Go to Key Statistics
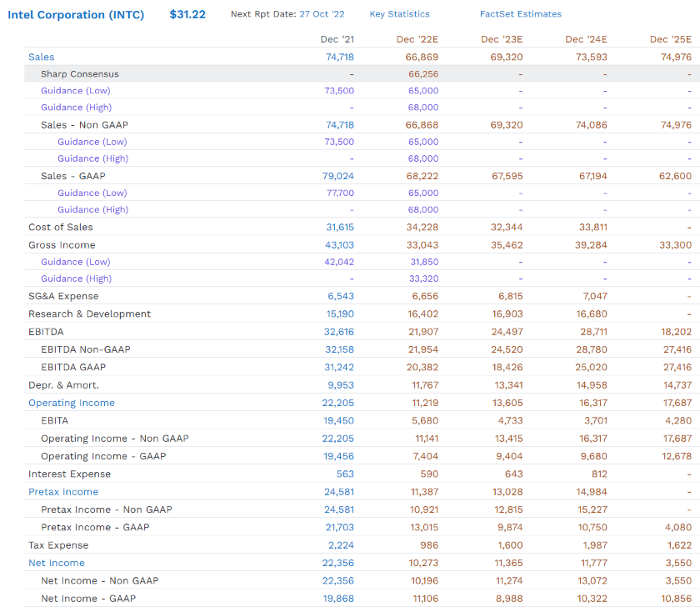Viewport: 700px width, 607px height. pos(399,14)
